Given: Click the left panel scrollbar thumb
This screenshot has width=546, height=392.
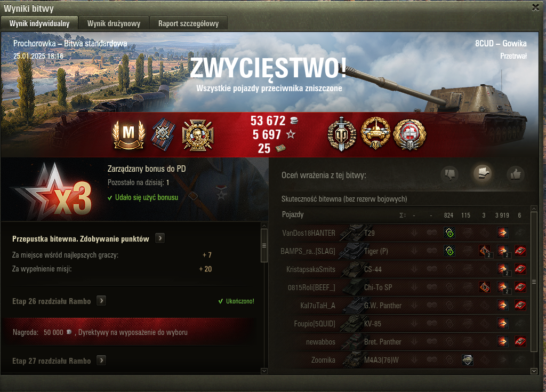Looking at the screenshot, I should [x=264, y=246].
